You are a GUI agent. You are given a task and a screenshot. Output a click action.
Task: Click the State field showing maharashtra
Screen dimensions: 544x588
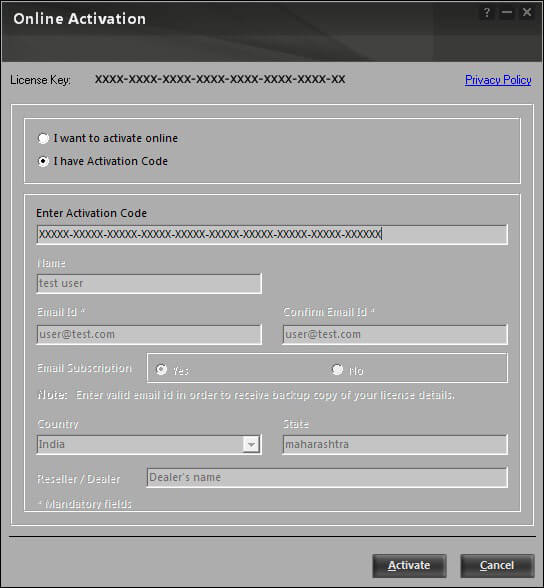click(395, 444)
